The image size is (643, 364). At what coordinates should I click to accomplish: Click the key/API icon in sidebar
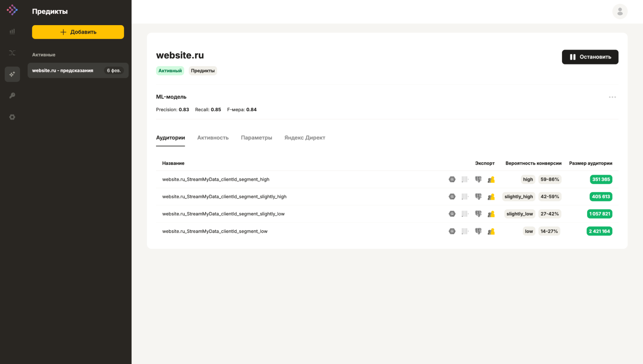click(x=12, y=95)
